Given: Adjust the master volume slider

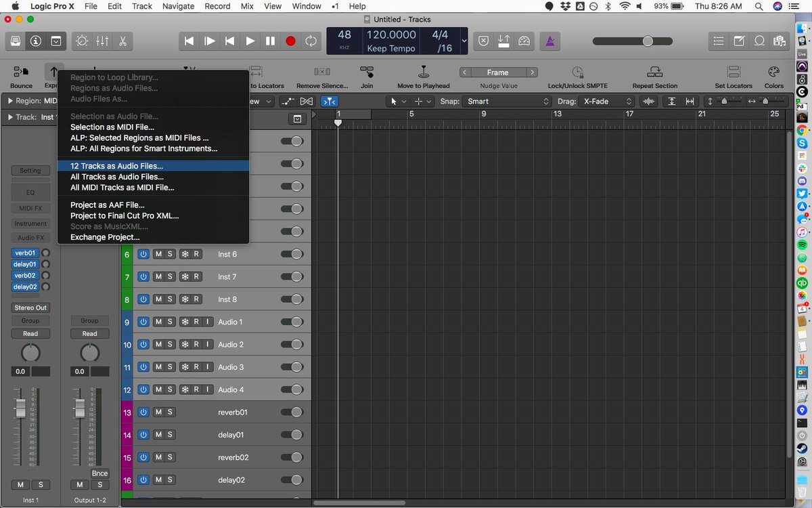Looking at the screenshot, I should click(633, 41).
